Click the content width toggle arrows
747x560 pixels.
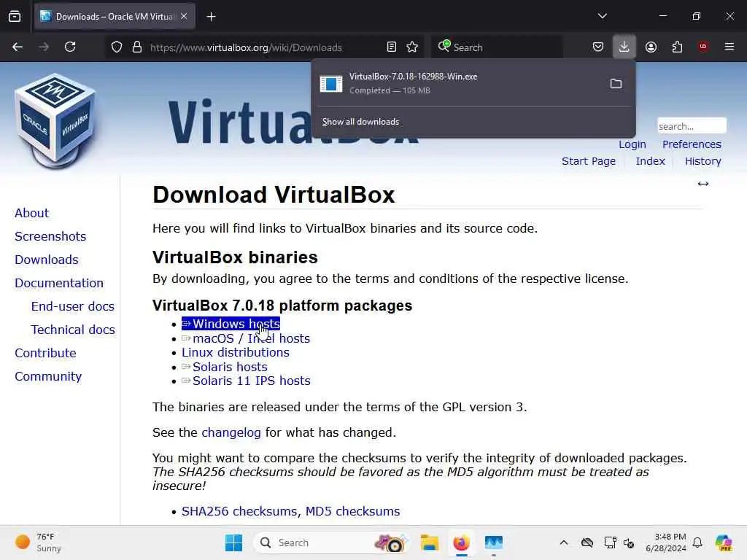[703, 184]
